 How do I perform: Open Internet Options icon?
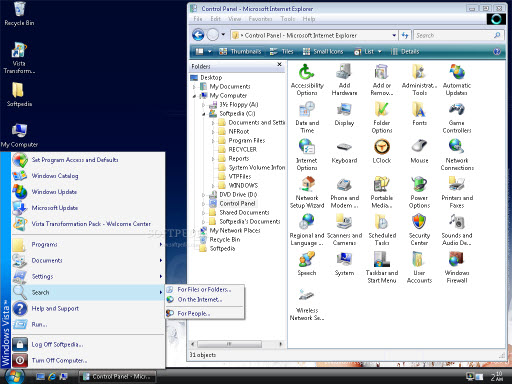click(307, 154)
